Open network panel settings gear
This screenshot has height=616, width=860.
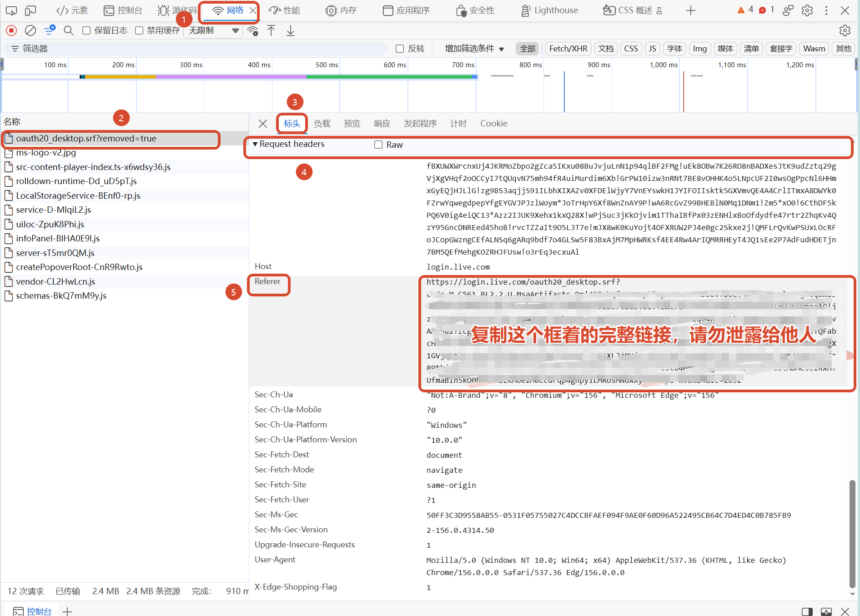click(845, 30)
